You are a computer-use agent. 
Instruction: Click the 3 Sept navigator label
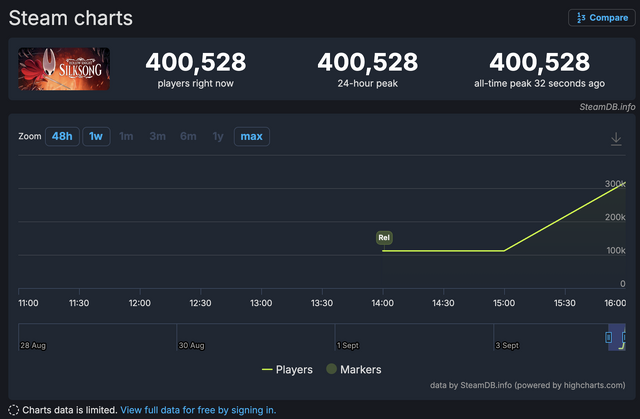coord(507,346)
